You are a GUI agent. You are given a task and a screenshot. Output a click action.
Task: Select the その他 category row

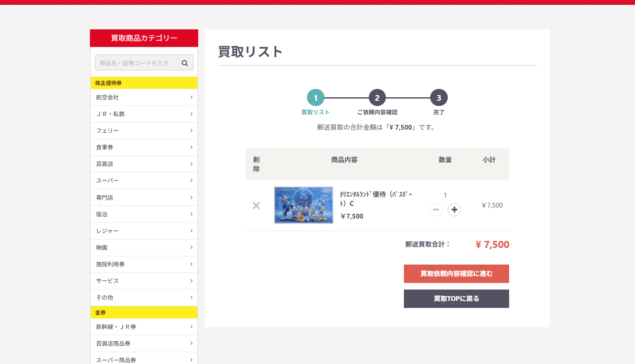(x=144, y=297)
